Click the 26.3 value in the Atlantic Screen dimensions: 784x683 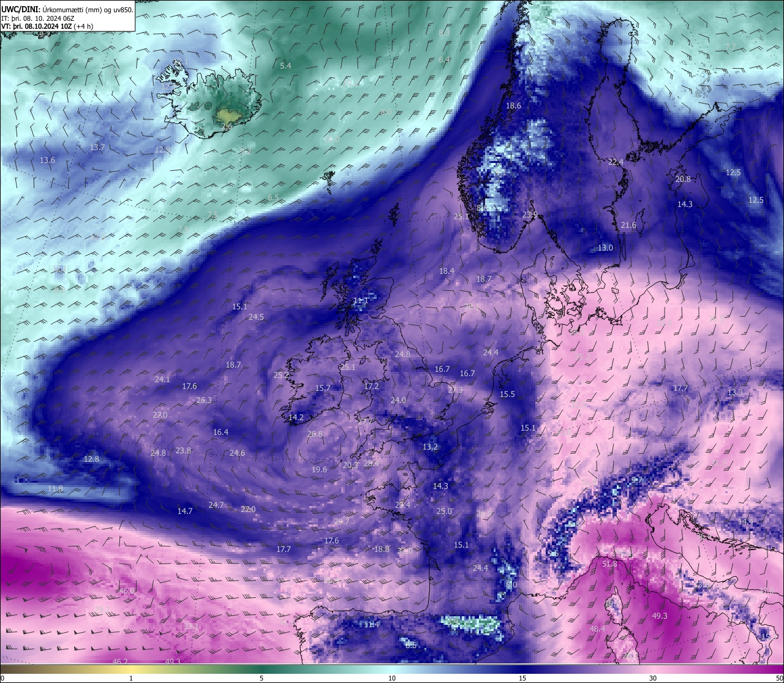click(204, 400)
